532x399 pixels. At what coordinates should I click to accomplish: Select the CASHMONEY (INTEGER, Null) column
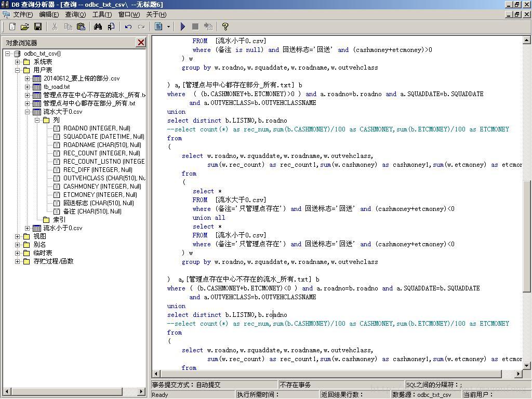[x=102, y=187]
